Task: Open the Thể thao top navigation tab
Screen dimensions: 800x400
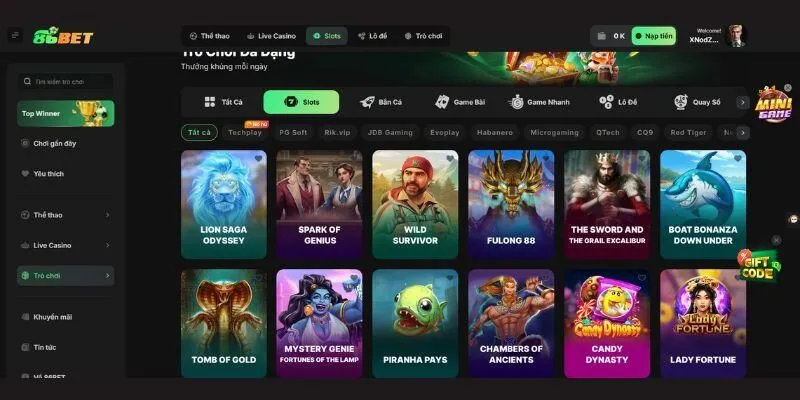Action: pyautogui.click(x=209, y=36)
